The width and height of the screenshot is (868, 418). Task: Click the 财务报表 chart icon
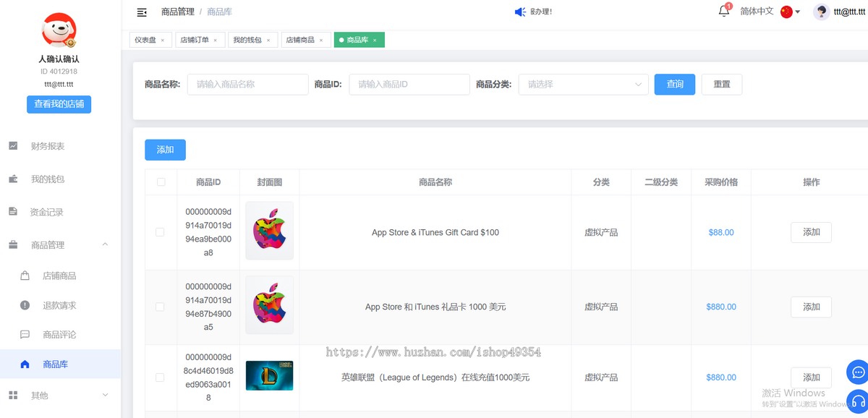[x=13, y=146]
